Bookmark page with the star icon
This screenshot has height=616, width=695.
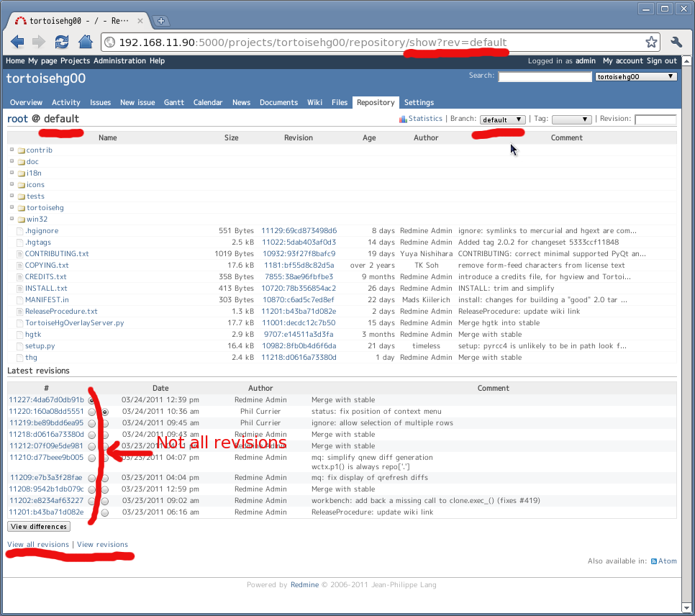(651, 42)
